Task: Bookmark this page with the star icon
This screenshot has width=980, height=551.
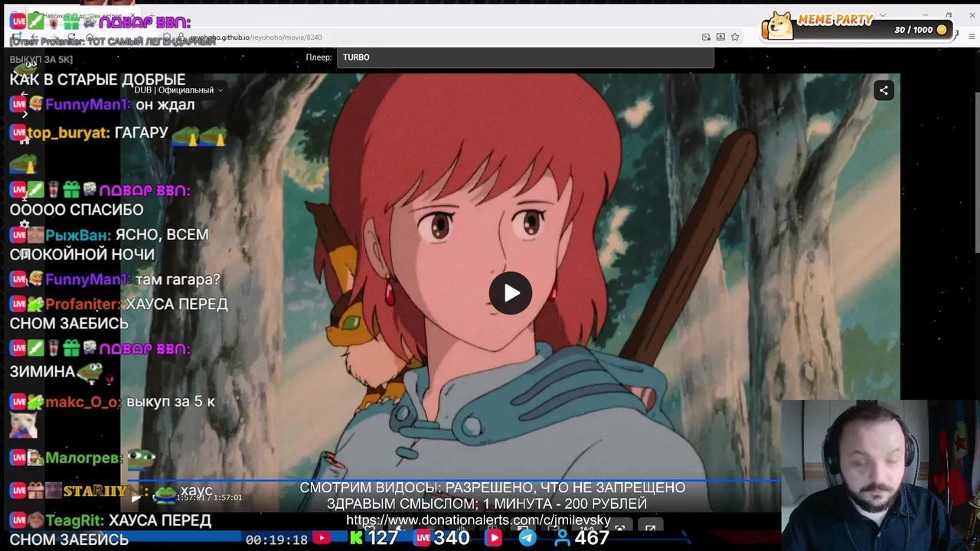Action: (735, 37)
